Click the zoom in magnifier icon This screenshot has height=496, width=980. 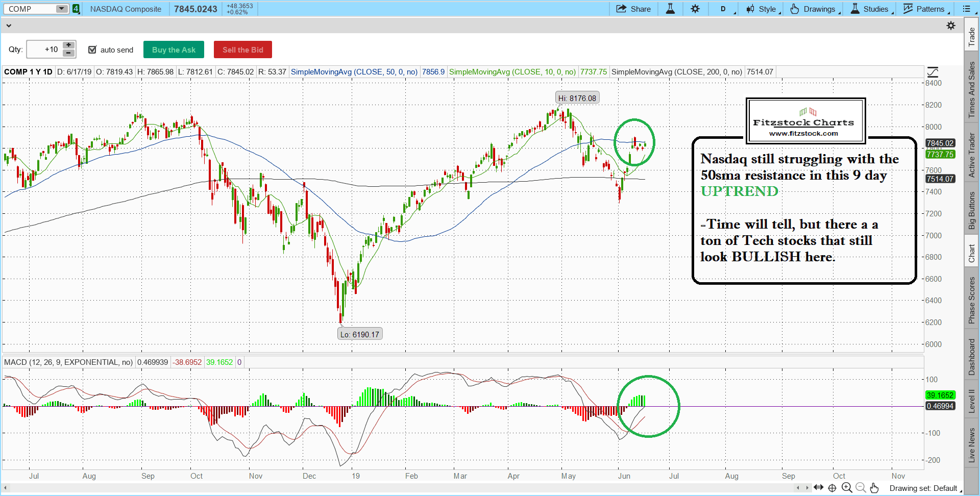pos(847,488)
